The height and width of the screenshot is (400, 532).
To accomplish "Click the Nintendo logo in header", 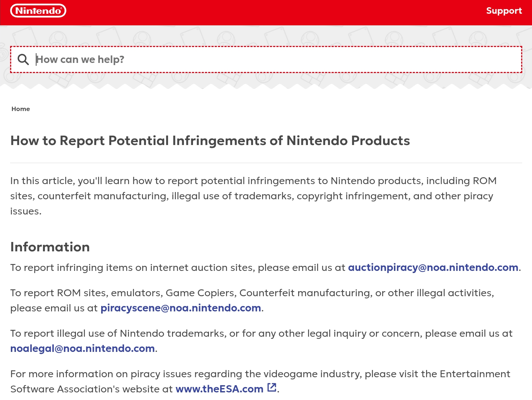I will tap(38, 11).
